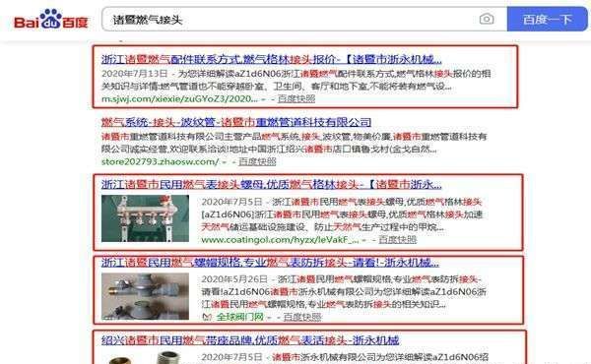
Task: Click dropdown arrow after 全球阀门网
Action: 269,318
